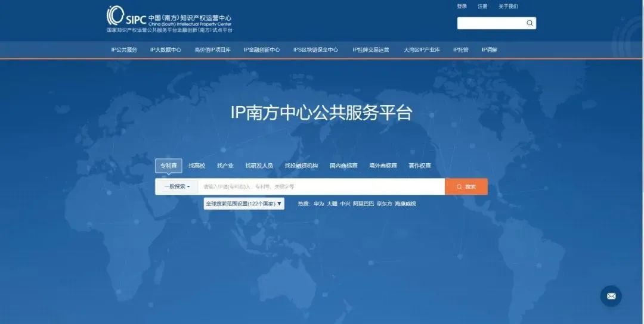
Task: Select the 著作权查 tab
Action: click(419, 166)
